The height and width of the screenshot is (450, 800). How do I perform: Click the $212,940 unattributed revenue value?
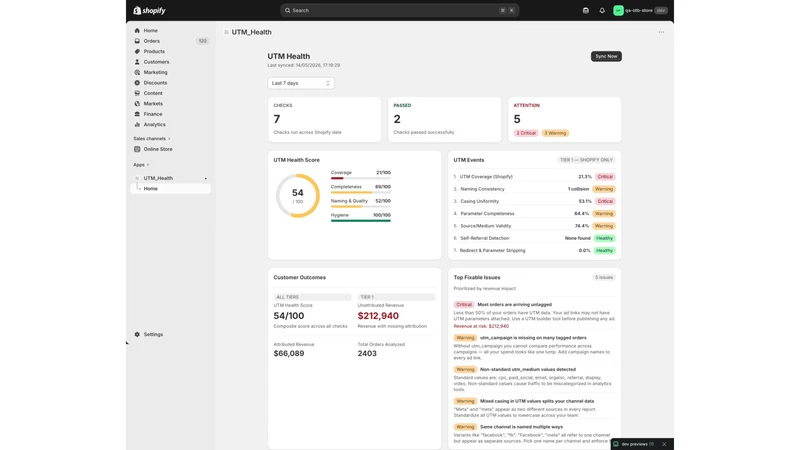(x=378, y=316)
